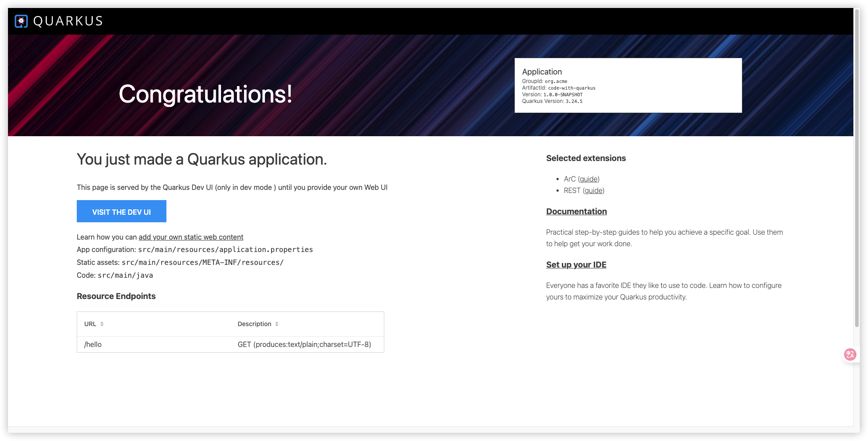Open the pink translate floating icon

tap(850, 354)
